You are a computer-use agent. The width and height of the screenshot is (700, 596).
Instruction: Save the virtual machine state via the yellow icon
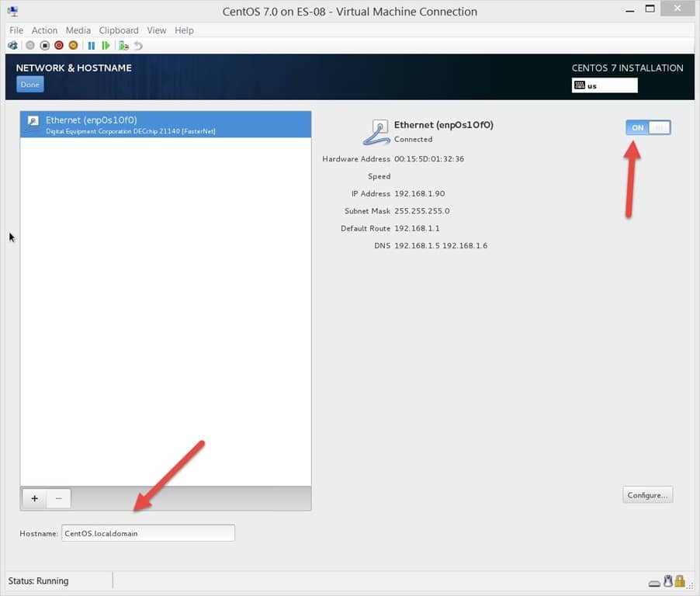pyautogui.click(x=73, y=45)
